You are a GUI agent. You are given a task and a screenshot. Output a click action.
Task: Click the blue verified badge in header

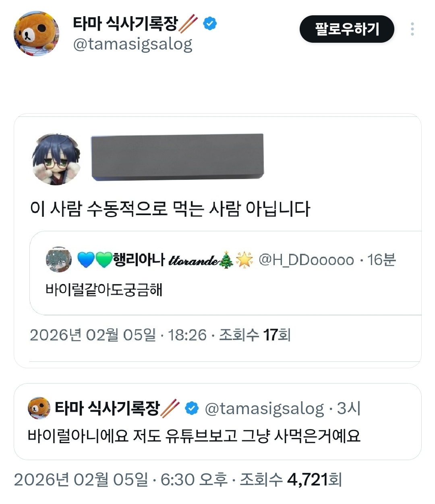[210, 23]
